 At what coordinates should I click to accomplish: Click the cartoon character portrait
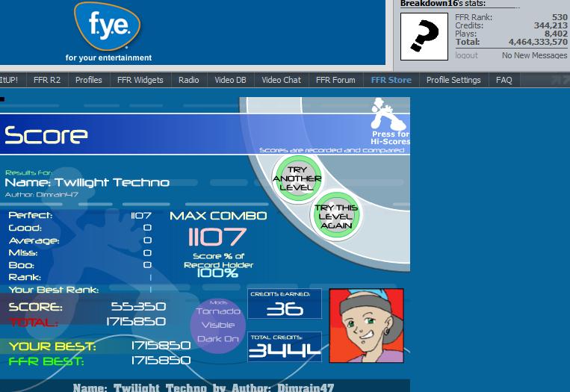(x=366, y=326)
